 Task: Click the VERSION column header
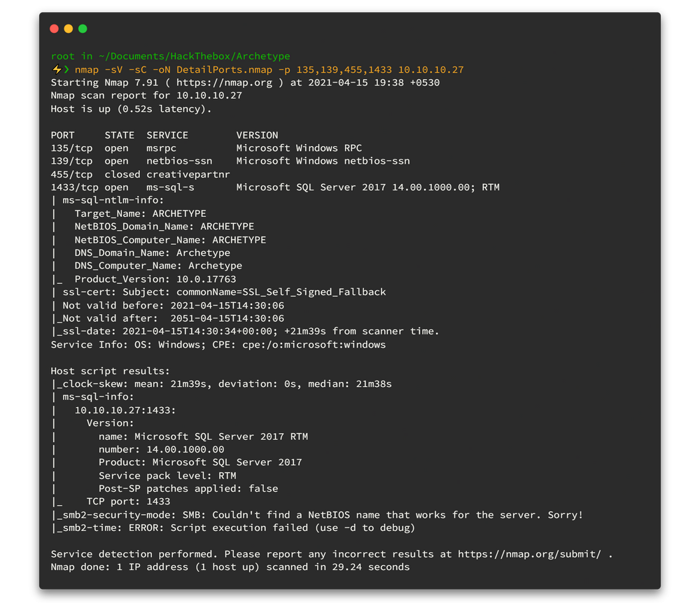(257, 135)
